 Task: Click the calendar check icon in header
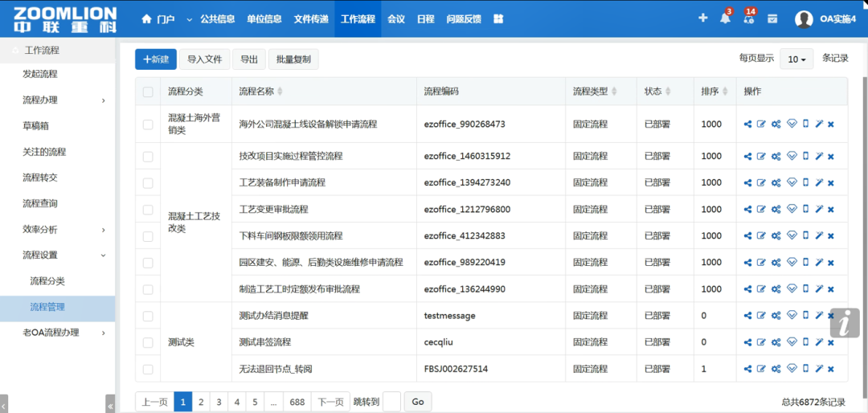tap(772, 18)
